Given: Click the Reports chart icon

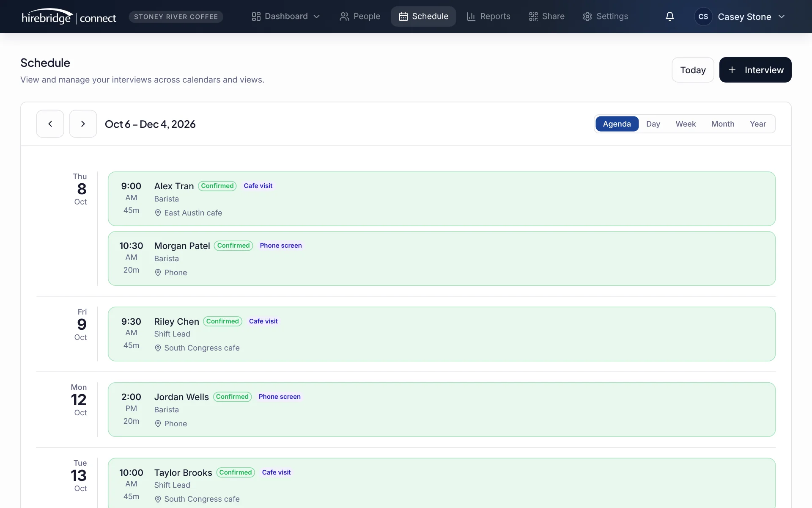Looking at the screenshot, I should pyautogui.click(x=471, y=17).
